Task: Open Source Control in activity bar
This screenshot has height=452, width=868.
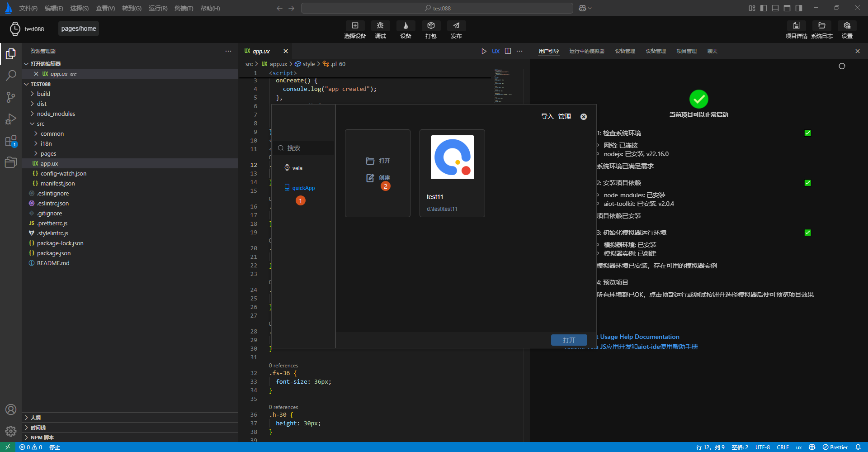Action: [x=11, y=97]
